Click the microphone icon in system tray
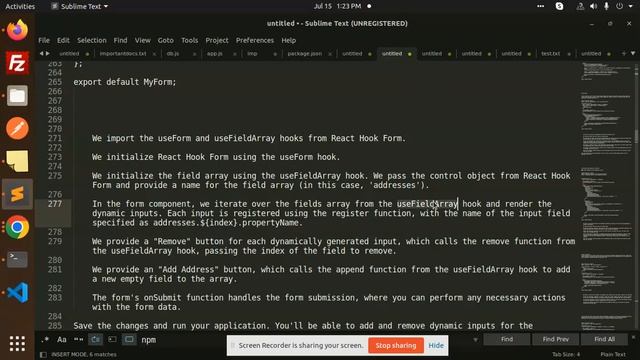 [x=607, y=7]
